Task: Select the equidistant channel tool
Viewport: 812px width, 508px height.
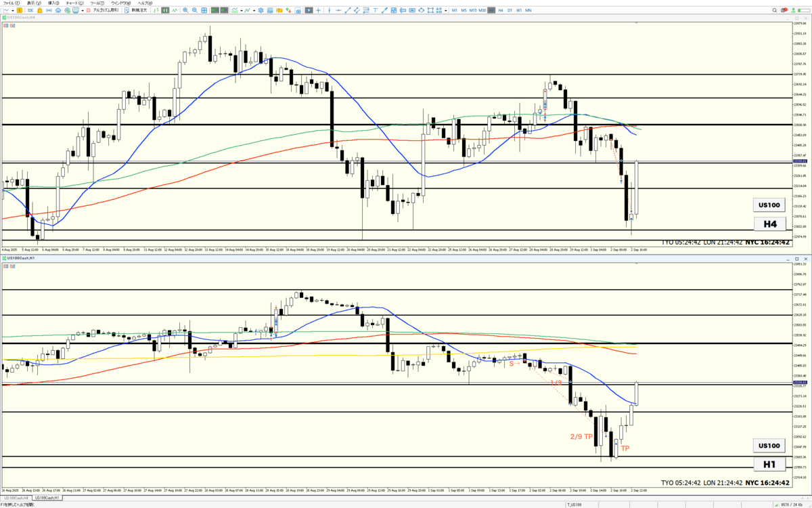Action: coord(357,11)
